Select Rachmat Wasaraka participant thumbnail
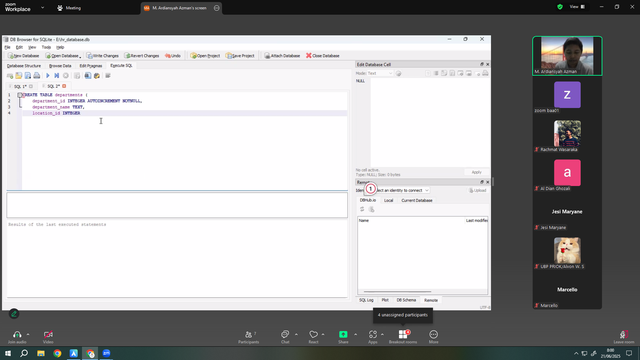The height and width of the screenshot is (360, 640). click(x=567, y=133)
